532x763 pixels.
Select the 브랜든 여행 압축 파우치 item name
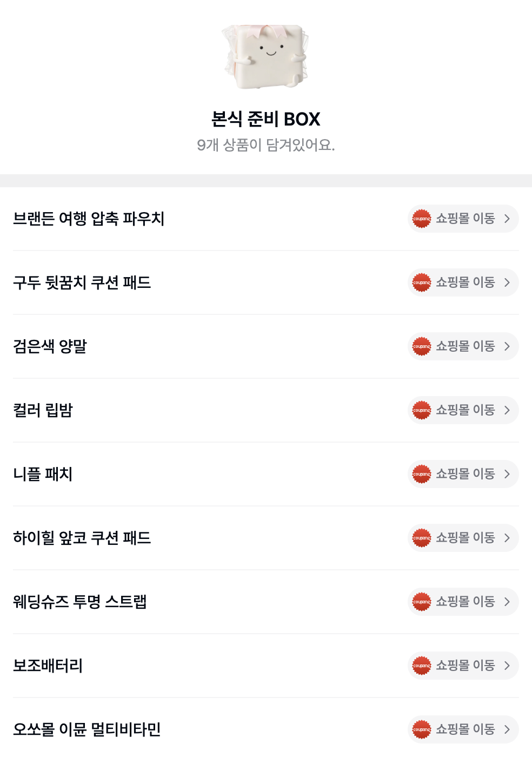(x=89, y=219)
